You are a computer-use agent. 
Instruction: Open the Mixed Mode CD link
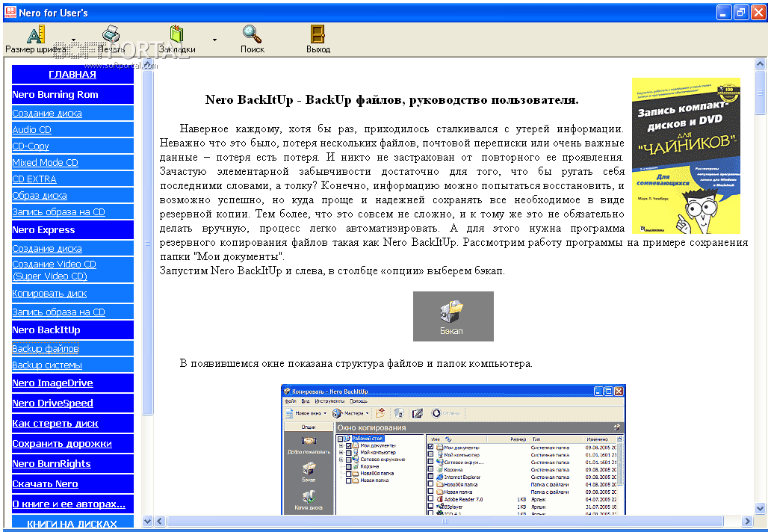(x=46, y=162)
